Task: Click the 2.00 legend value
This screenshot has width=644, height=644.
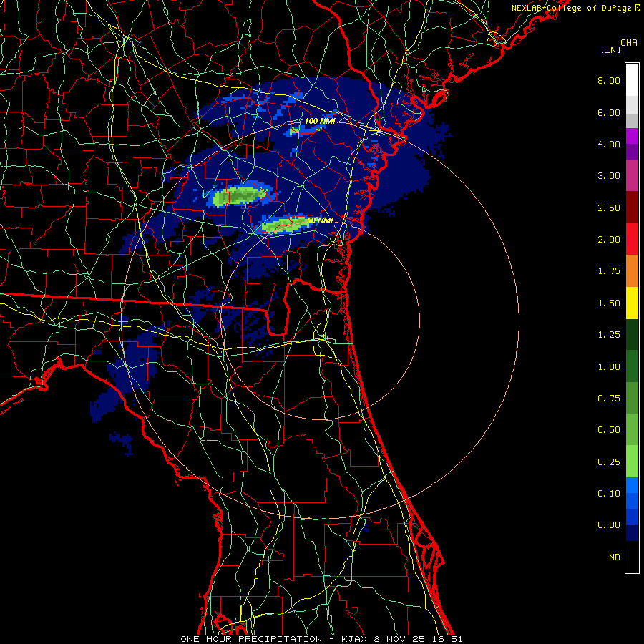Action: (609, 240)
